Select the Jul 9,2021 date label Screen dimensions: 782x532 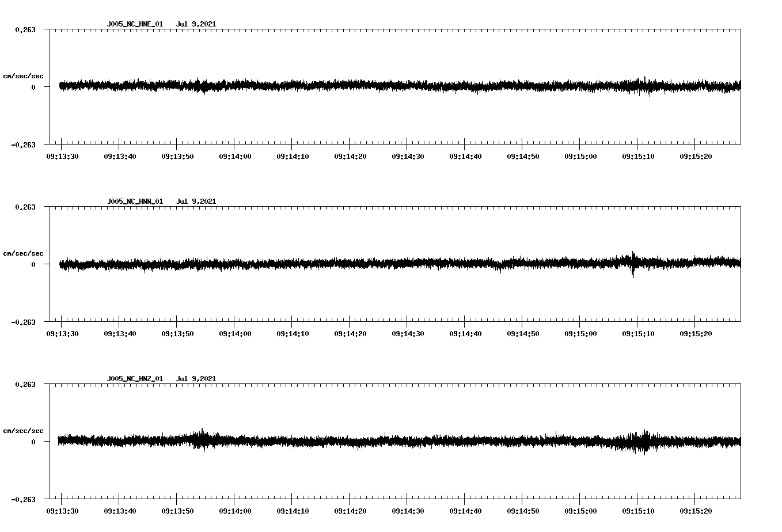point(198,24)
